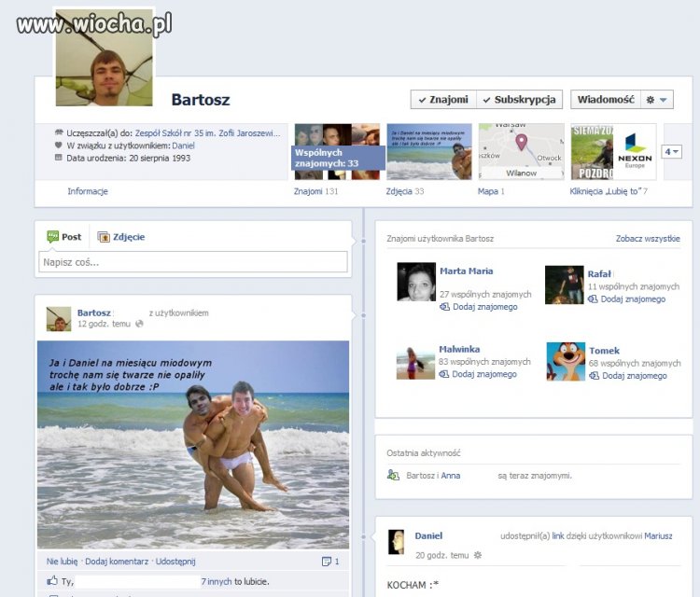Open Marta Maria's profile
Screen dimensions: 700x597
click(466, 271)
